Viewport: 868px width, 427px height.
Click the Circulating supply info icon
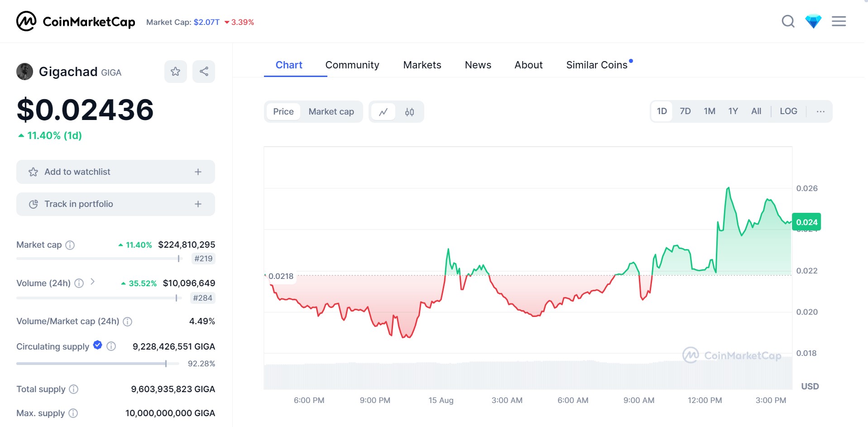(x=111, y=346)
